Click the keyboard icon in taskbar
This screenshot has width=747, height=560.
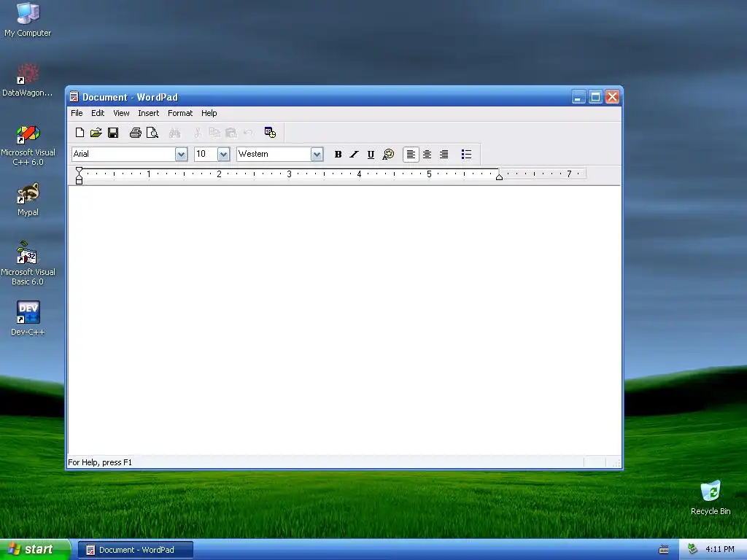(x=664, y=550)
